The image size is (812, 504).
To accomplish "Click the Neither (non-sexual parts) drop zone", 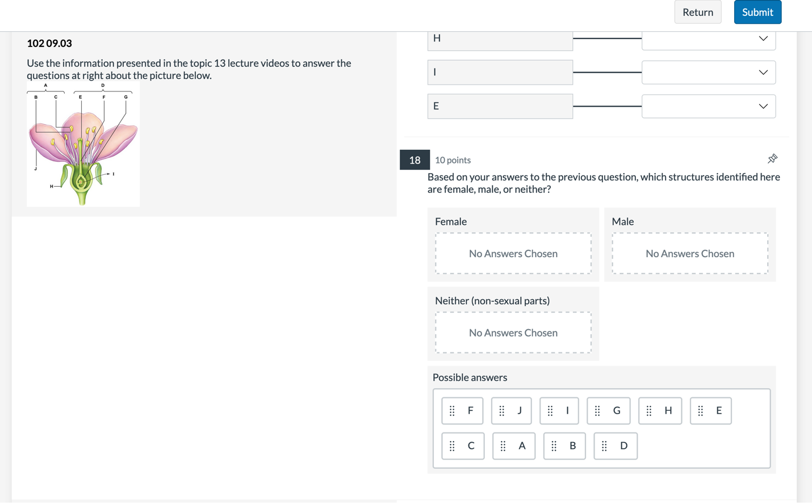I will 513,333.
